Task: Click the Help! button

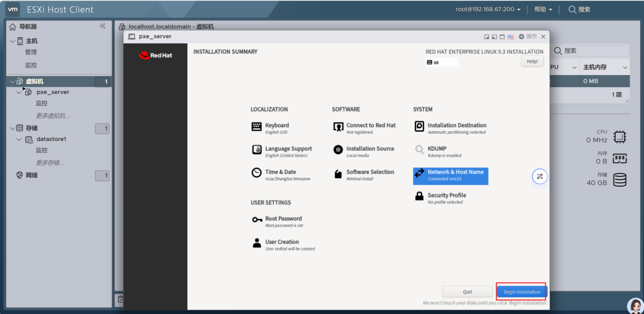Action: (x=532, y=61)
